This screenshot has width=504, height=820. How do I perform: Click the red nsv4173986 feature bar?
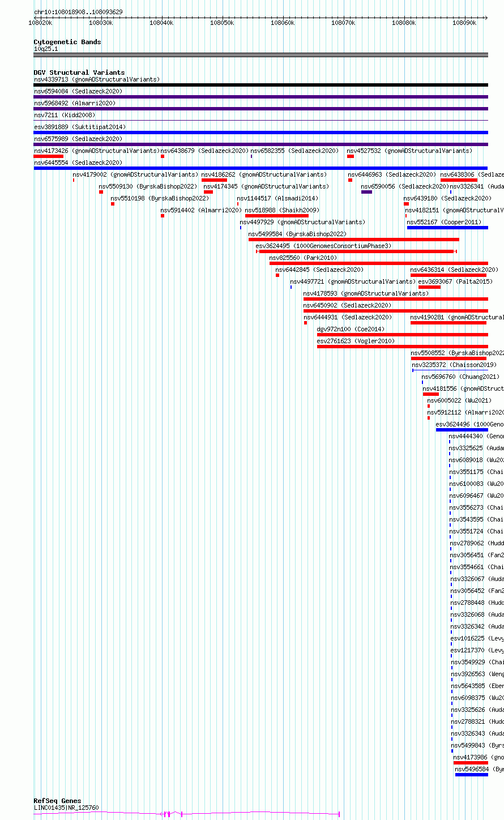(471, 763)
